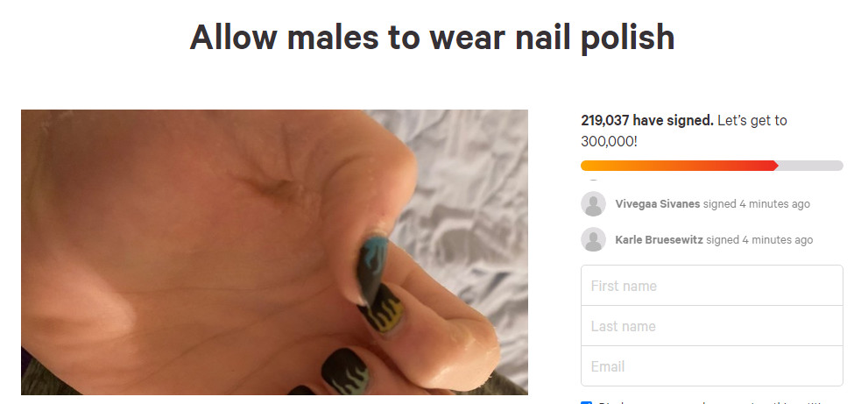Click Vivegaa Sivanes's profile avatar icon
This screenshot has width=868, height=404.
click(593, 204)
